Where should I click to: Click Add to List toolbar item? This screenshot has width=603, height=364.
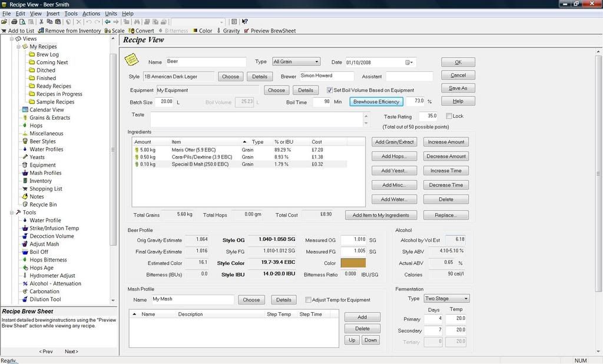pos(18,31)
